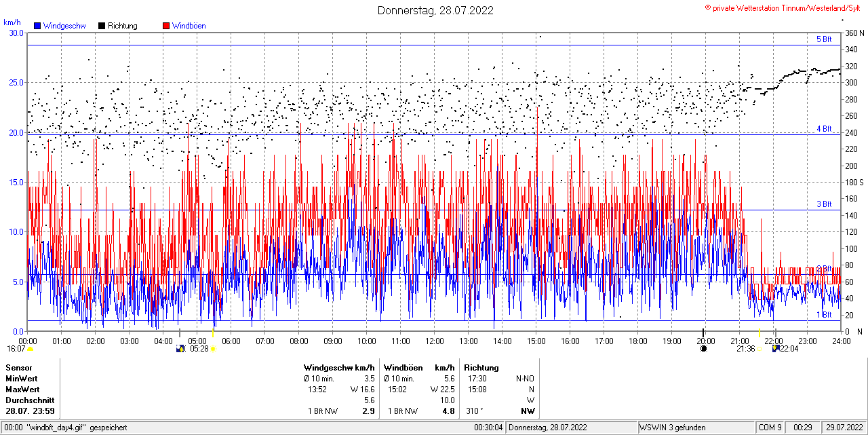The width and height of the screenshot is (868, 435).
Task: Click the "windbft_day4.gif" gespeichert status message
Action: [x=76, y=428]
